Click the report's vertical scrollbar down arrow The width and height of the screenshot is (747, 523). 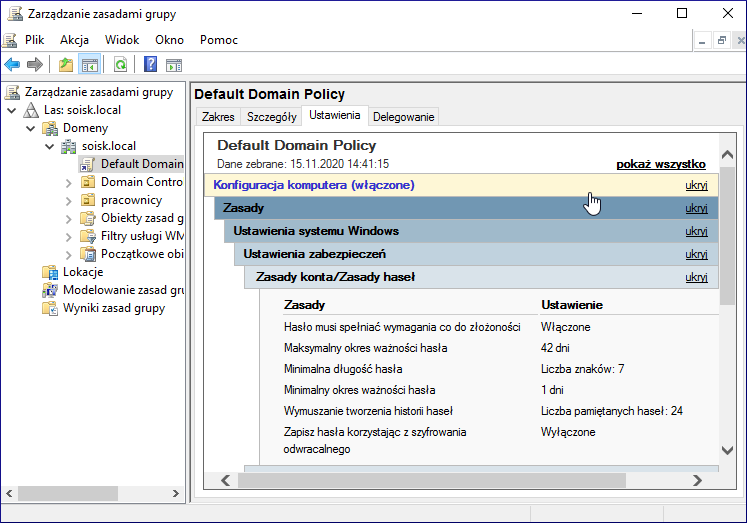(727, 450)
